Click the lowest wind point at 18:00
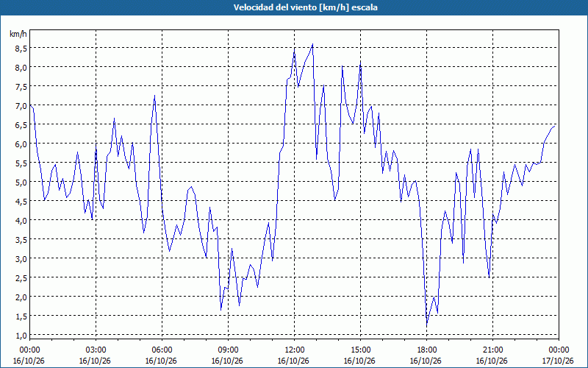Viewport: 588px width, 368px height. tap(427, 324)
